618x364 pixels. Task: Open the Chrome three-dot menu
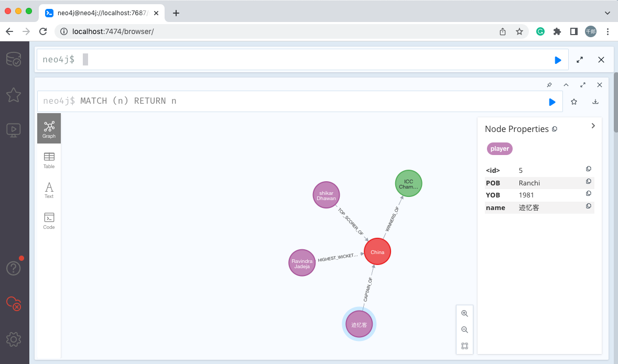[608, 31]
